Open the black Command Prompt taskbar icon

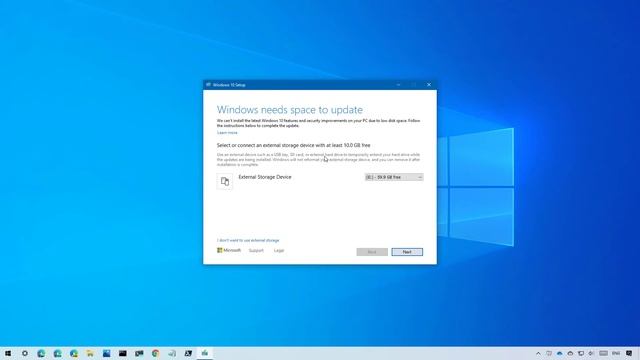(x=122, y=353)
